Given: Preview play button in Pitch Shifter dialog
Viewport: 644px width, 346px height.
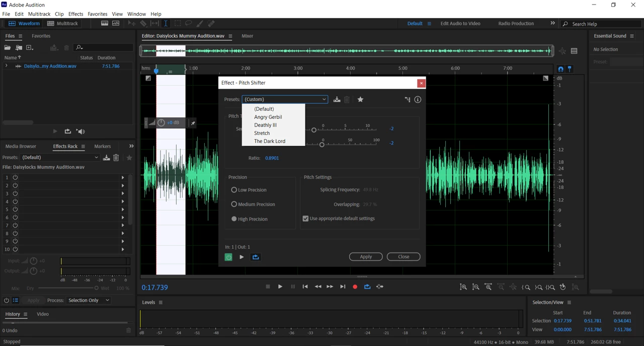Looking at the screenshot, I should (x=242, y=257).
